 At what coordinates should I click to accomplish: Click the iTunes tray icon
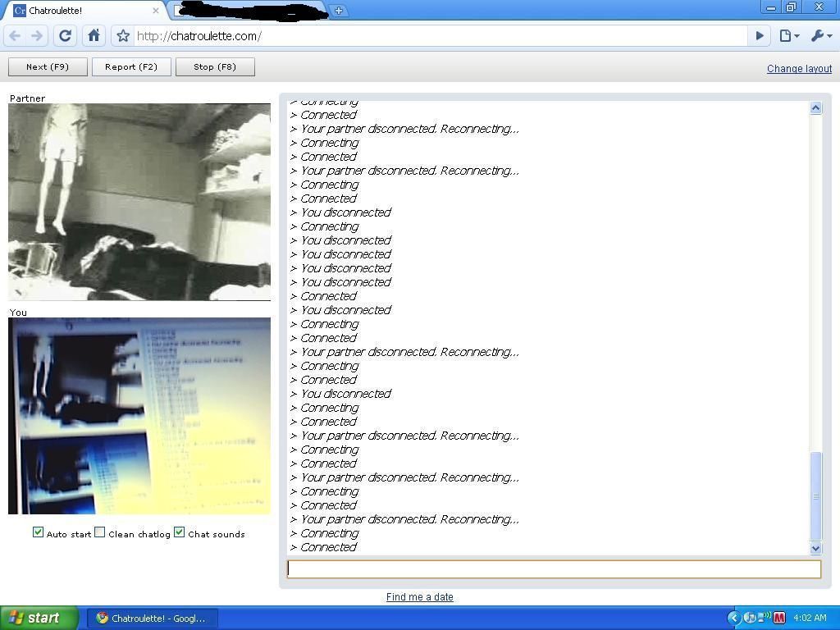coord(750,619)
